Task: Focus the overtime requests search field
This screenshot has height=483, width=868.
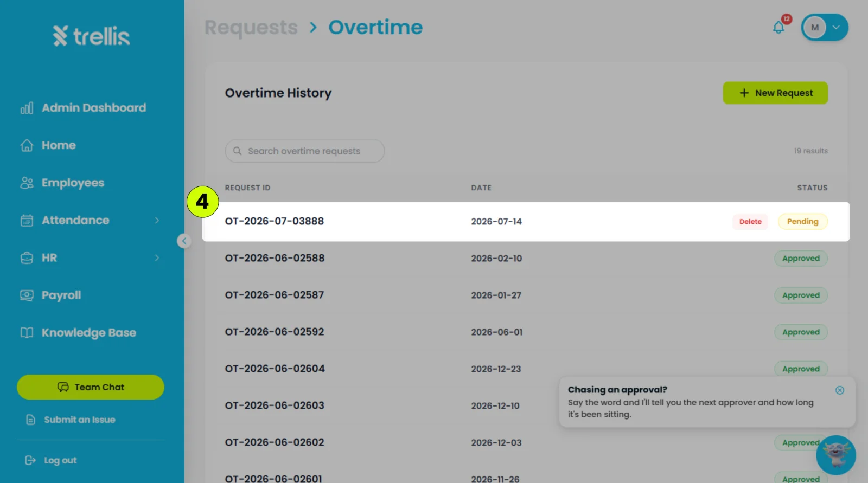Action: 305,151
